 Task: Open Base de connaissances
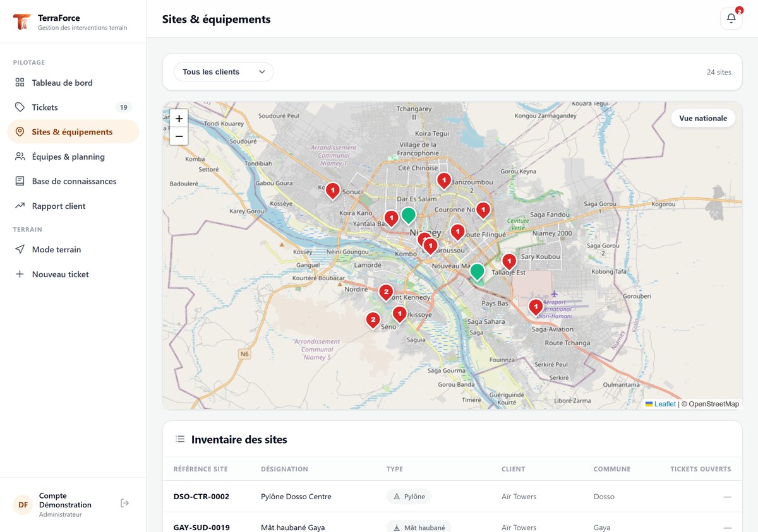point(73,181)
